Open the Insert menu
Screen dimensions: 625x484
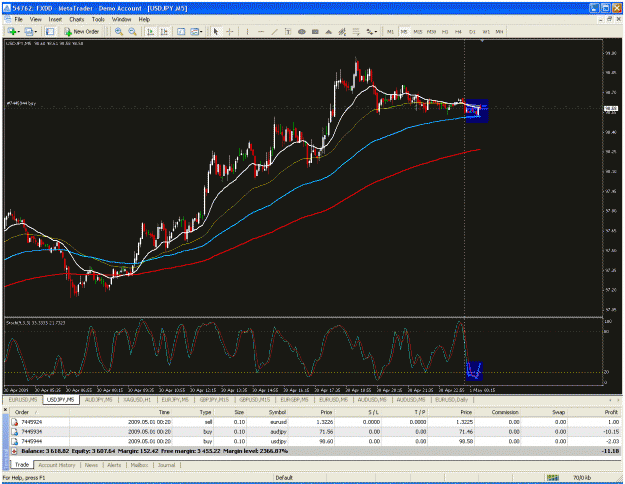point(55,19)
